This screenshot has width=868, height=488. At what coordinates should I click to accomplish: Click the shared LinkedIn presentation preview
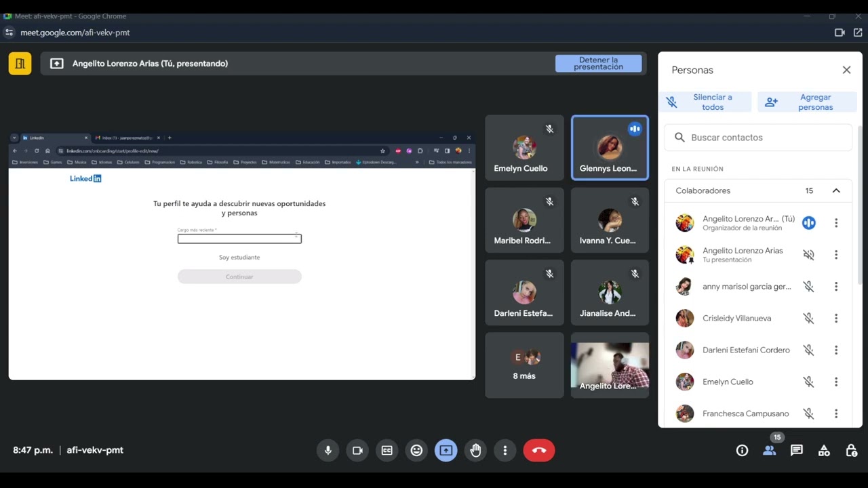click(241, 256)
